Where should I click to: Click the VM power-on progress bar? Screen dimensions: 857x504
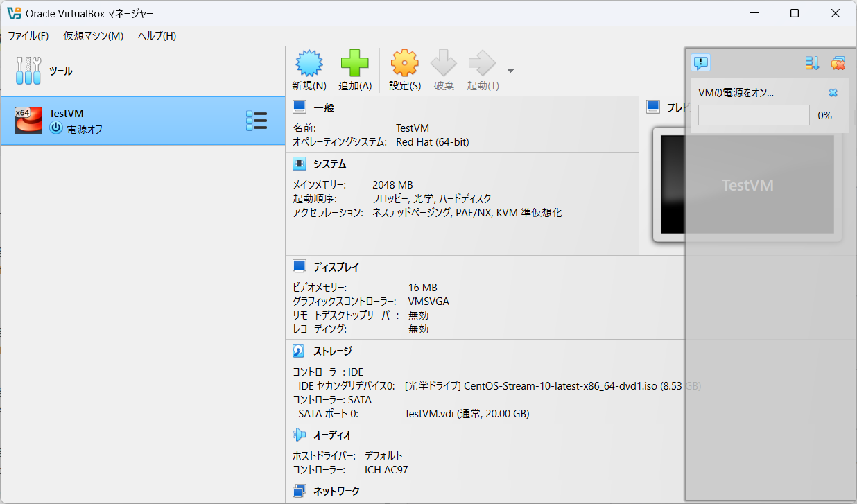(x=754, y=115)
